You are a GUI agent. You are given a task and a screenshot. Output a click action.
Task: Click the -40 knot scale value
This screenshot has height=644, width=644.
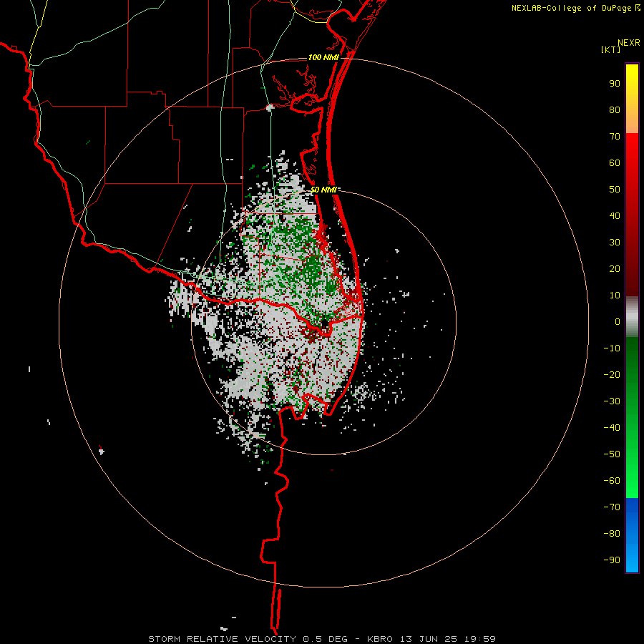pos(612,428)
